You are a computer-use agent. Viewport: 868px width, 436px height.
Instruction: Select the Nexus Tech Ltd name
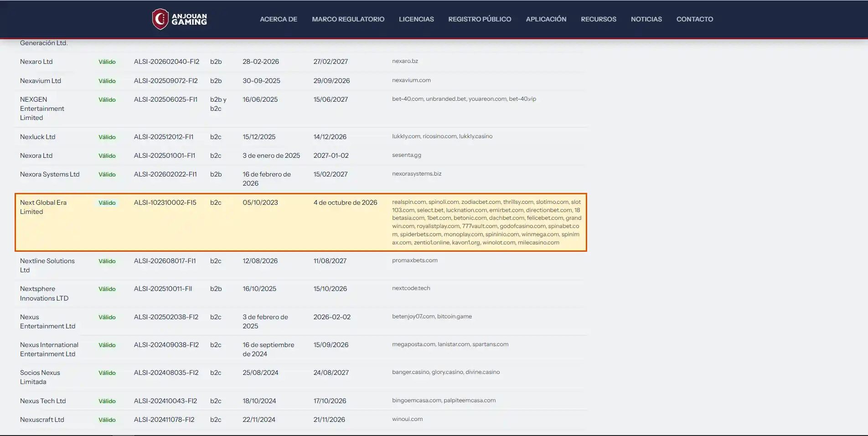click(x=43, y=401)
